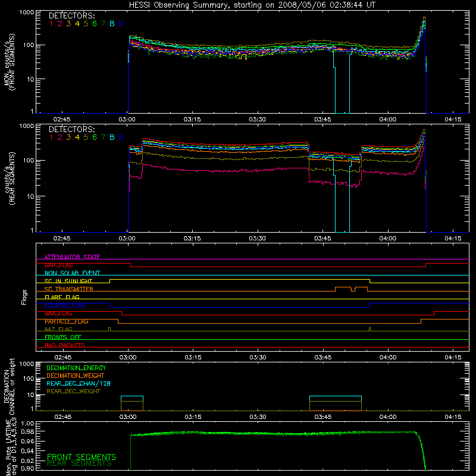476x476 pixels.
Task: Click 04:00 tick under flags plot
Action: tap(388, 358)
